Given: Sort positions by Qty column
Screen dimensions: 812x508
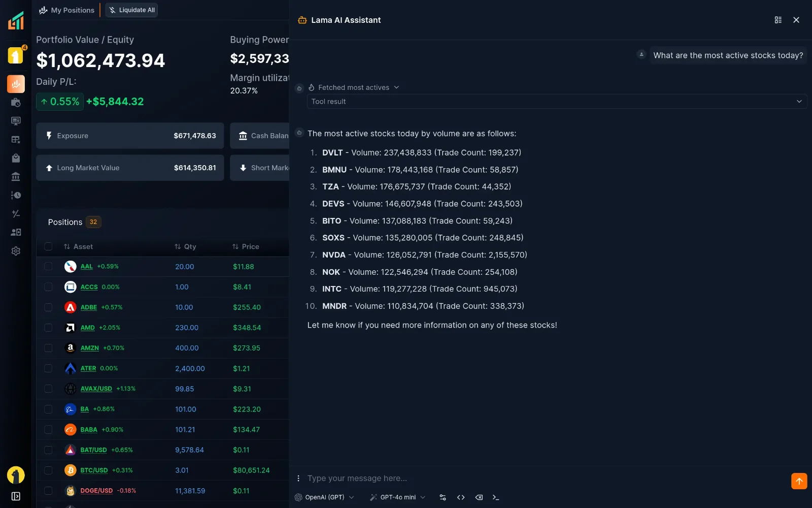Looking at the screenshot, I should [185, 246].
